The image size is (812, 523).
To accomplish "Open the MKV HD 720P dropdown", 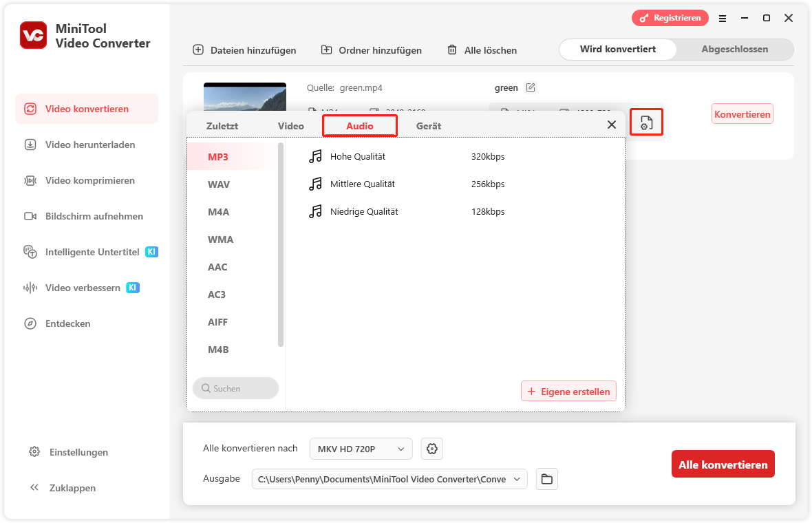I will point(361,449).
